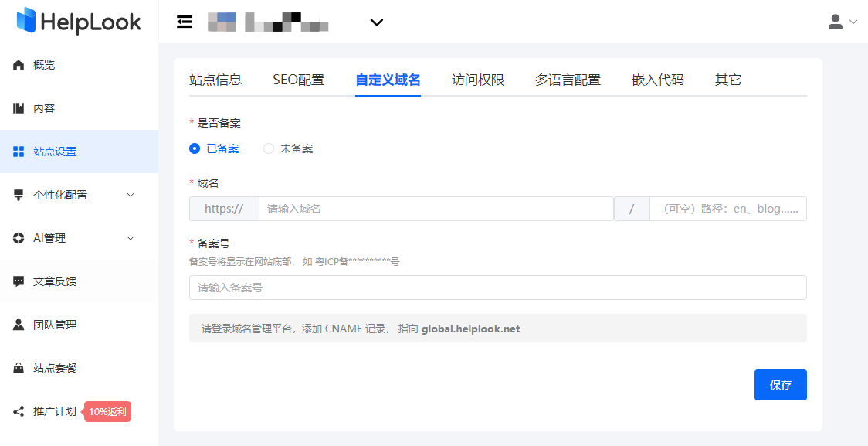Viewport: 868px width, 446px height.
Task: Click the 10%返利 rebate badge
Action: (x=107, y=412)
